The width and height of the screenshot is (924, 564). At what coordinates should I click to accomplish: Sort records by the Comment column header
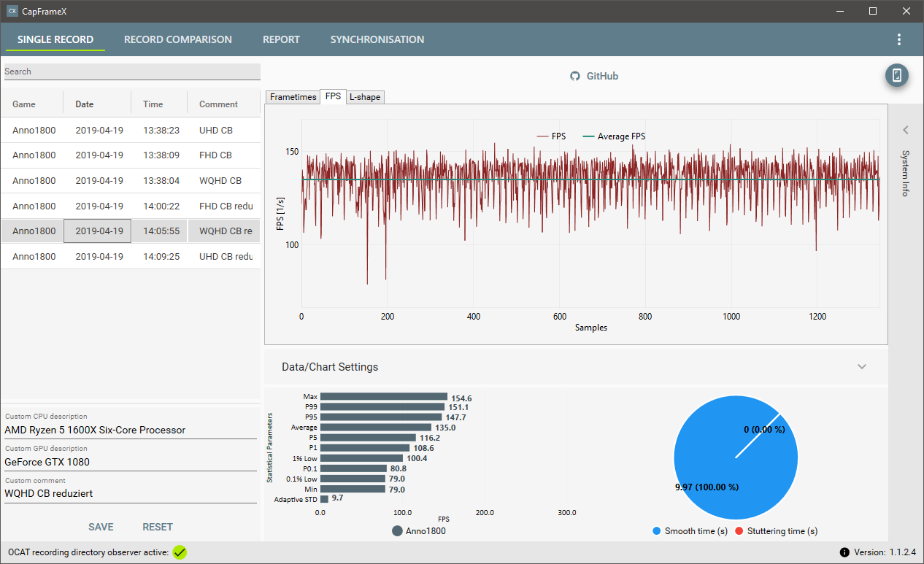pyautogui.click(x=219, y=104)
